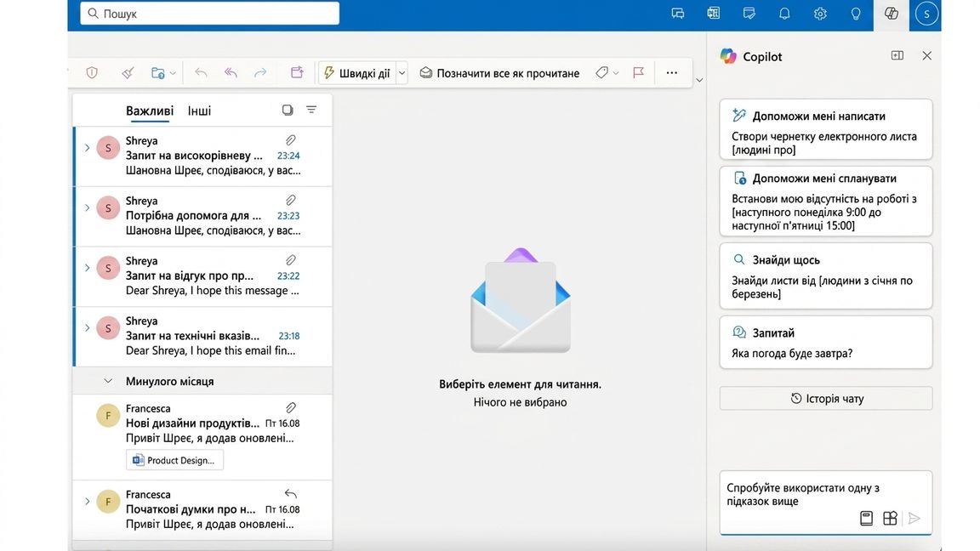Click the Швидкі дії button

(x=357, y=73)
